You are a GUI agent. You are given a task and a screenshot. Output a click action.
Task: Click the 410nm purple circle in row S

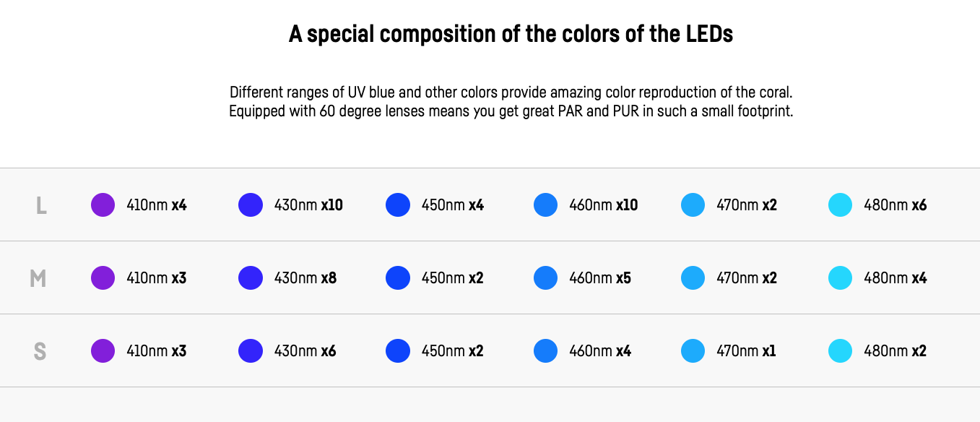coord(103,351)
